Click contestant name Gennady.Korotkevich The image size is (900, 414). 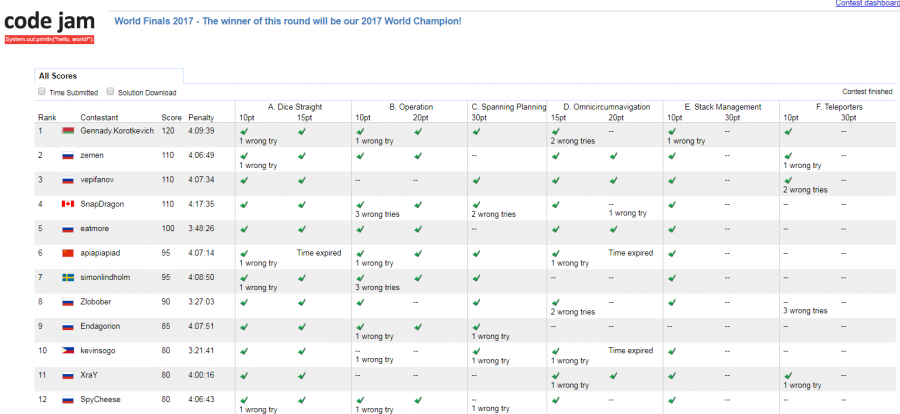pyautogui.click(x=117, y=131)
